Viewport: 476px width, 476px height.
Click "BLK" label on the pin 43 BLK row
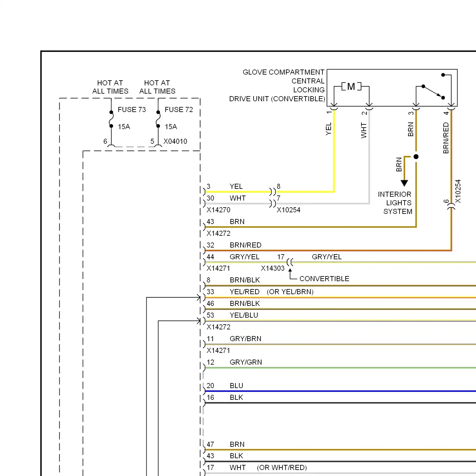(236, 456)
